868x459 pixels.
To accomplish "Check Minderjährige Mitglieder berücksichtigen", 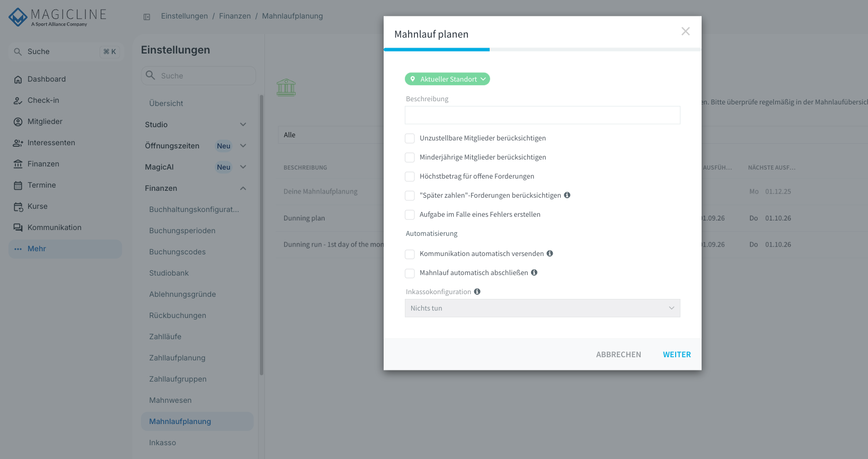I will click(x=410, y=157).
